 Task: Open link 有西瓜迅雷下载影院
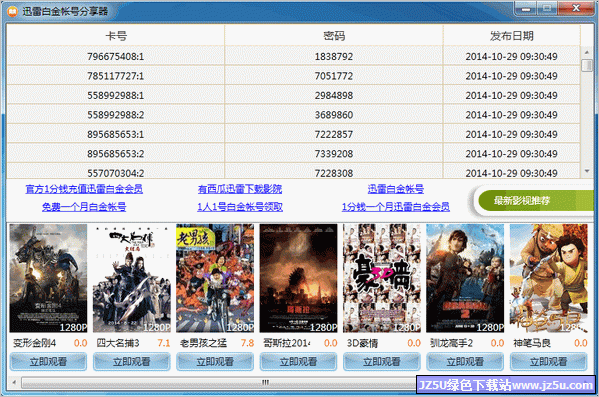(x=240, y=189)
